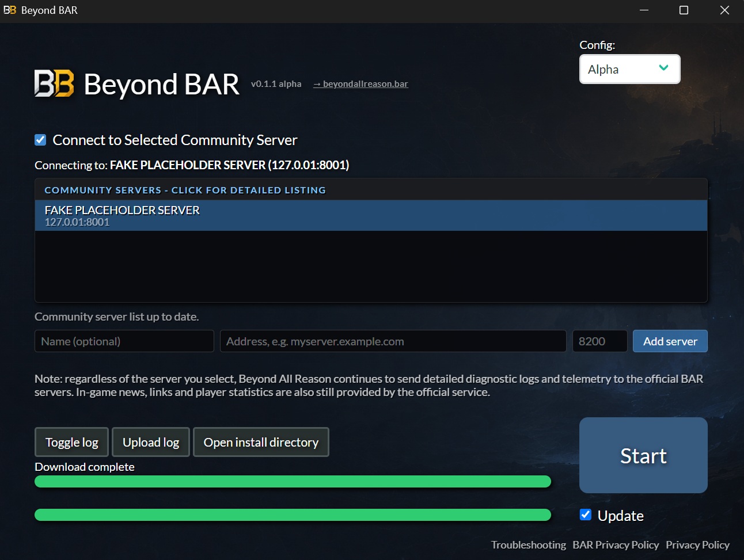Click the Add server button

click(x=670, y=341)
